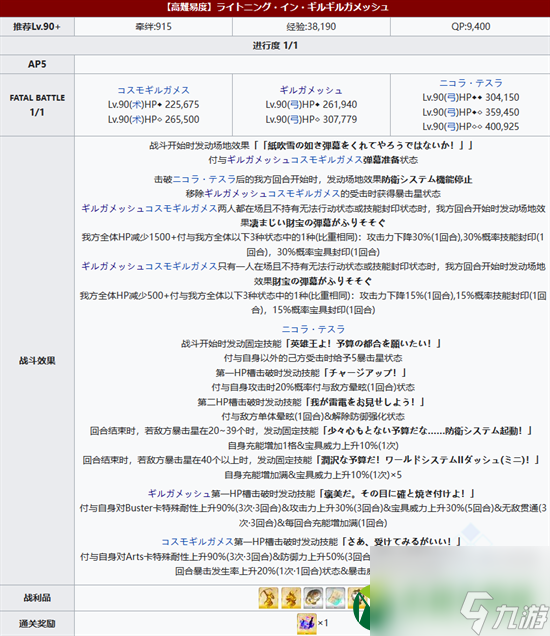
Task: Select the 牵绊:915 cell
Action: pos(153,27)
